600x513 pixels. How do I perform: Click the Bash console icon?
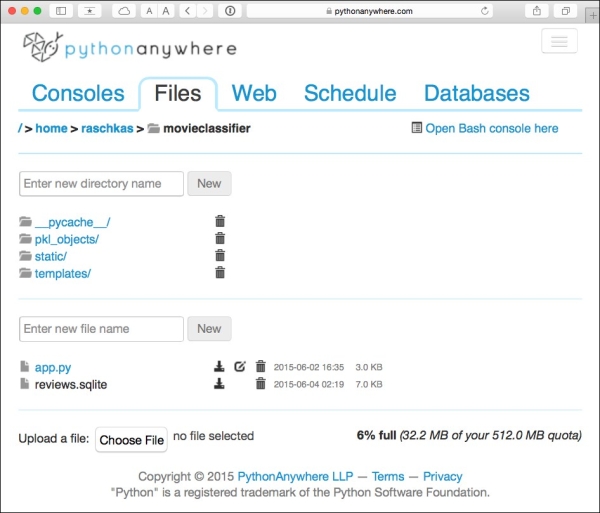click(416, 128)
